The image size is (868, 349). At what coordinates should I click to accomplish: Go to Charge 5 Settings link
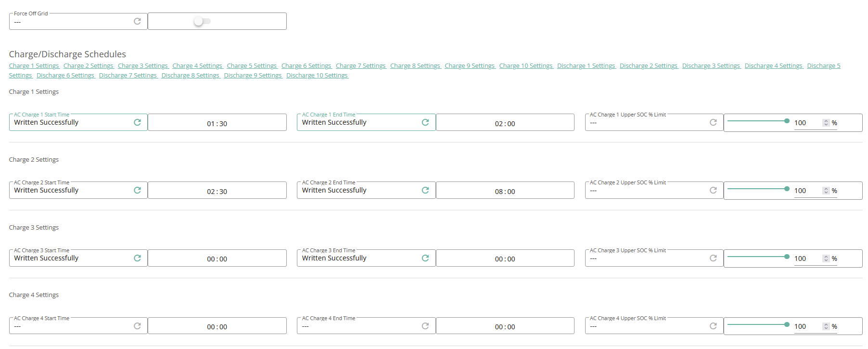pyautogui.click(x=252, y=66)
